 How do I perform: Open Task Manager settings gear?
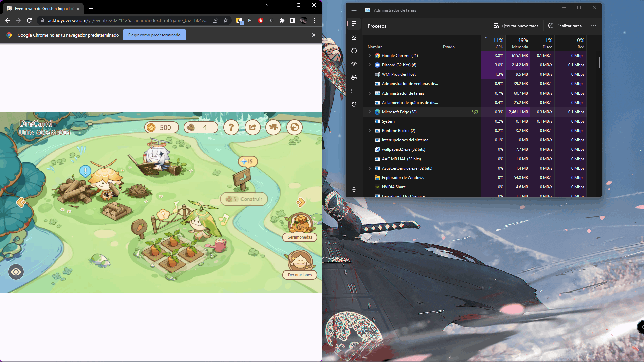(x=354, y=189)
